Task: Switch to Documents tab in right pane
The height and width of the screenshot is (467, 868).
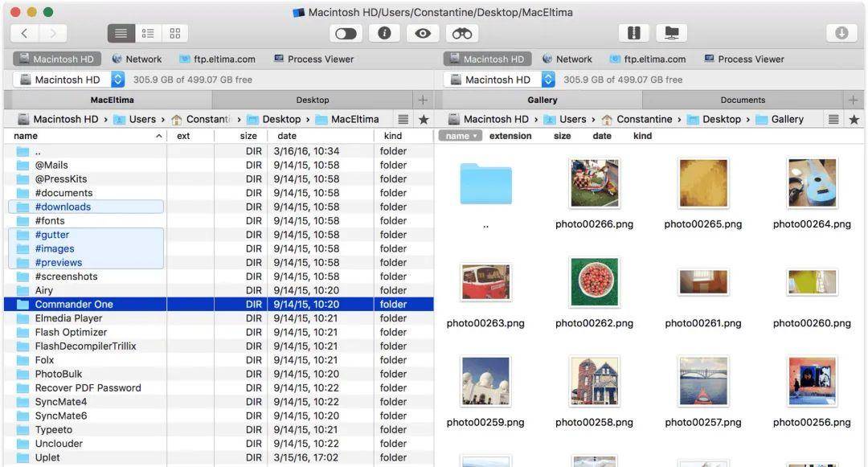Action: pos(743,100)
